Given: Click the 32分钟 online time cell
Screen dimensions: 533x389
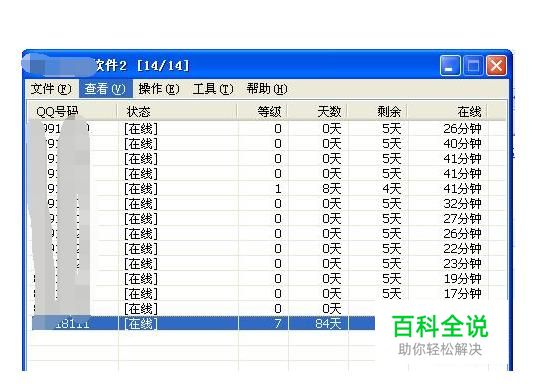Looking at the screenshot, I should pyautogui.click(x=462, y=204).
